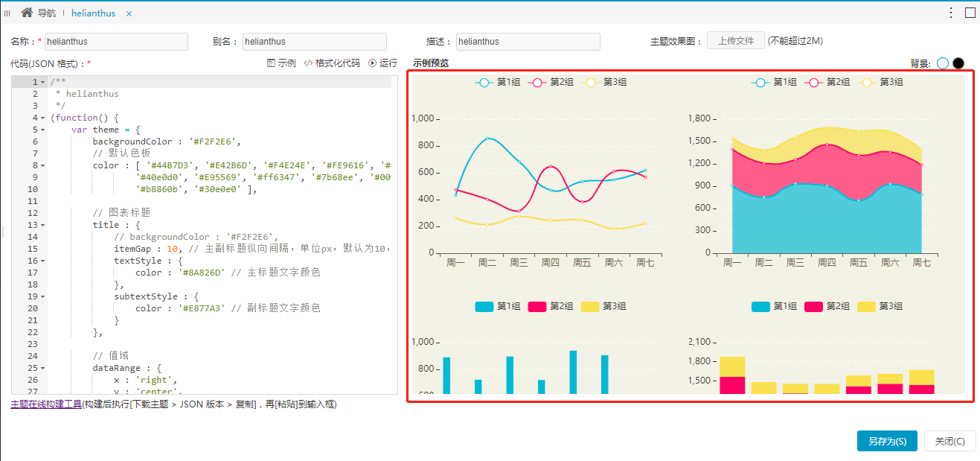The image size is (980, 461).
Task: Click the code text '* helianthus' comment
Action: (87, 94)
